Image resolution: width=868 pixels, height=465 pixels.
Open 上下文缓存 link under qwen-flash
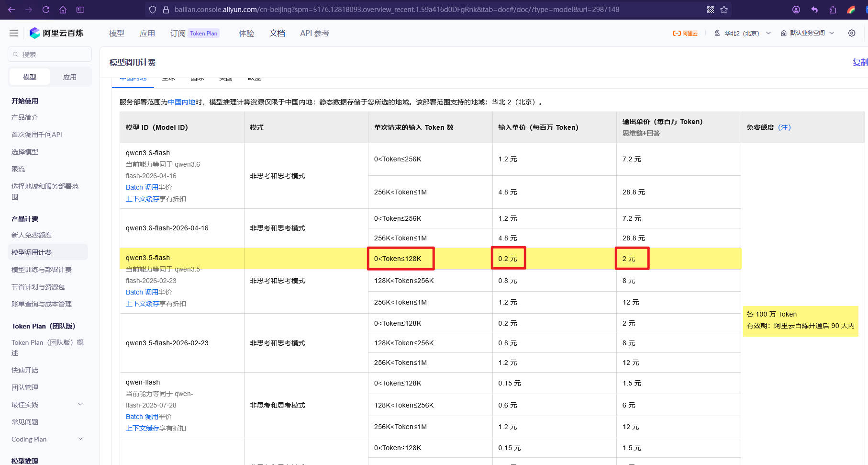pyautogui.click(x=143, y=428)
